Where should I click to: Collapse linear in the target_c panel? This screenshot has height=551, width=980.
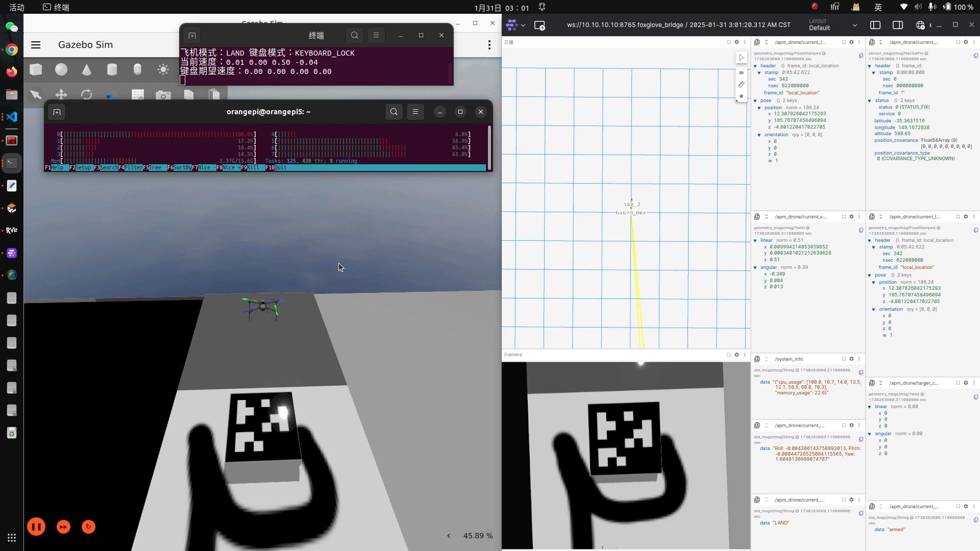tap(870, 407)
